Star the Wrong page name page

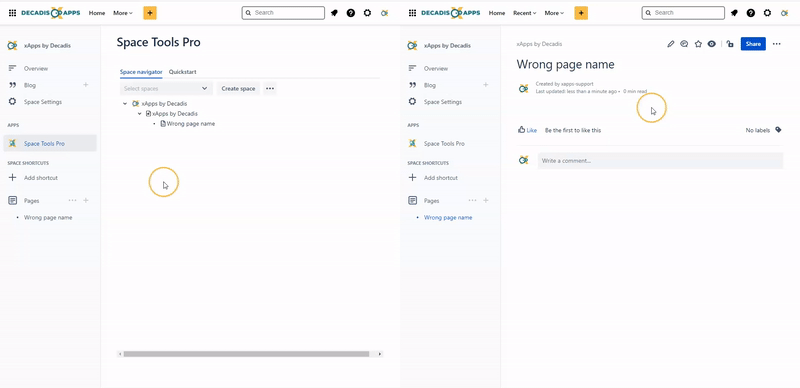(x=698, y=44)
